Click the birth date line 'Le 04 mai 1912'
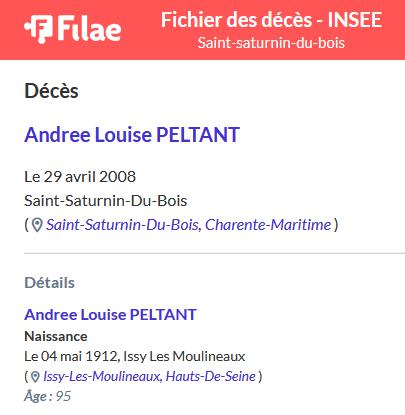 pyautogui.click(x=70, y=357)
